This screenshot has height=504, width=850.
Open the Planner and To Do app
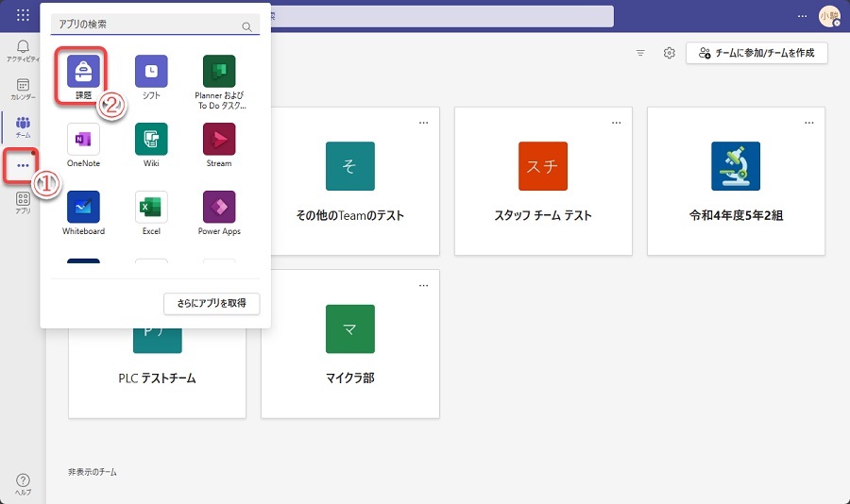(x=219, y=82)
